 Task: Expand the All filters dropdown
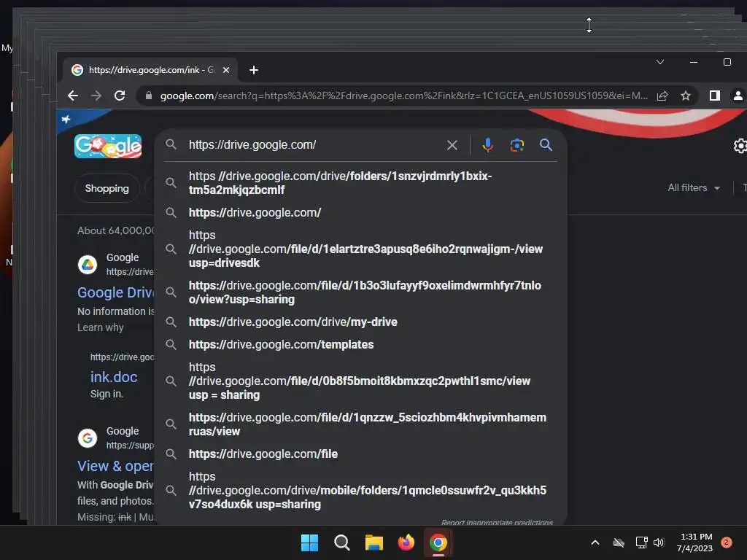point(694,187)
